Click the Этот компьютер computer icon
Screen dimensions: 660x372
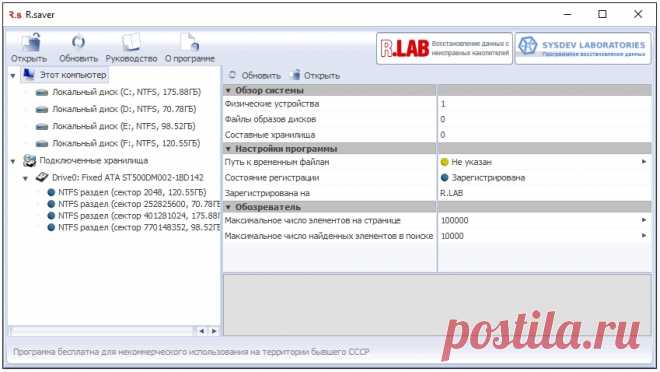pos(29,74)
